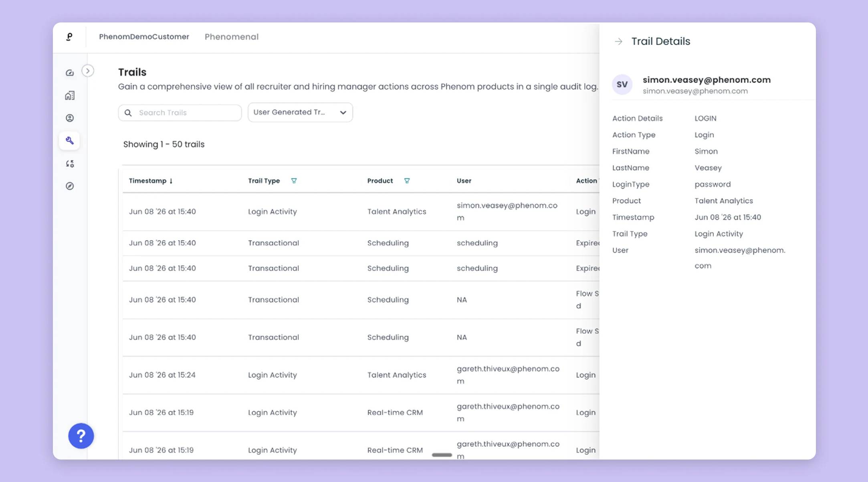The height and width of the screenshot is (482, 868).
Task: Click simon.veasey@phenom.com in table User column
Action: click(x=507, y=211)
